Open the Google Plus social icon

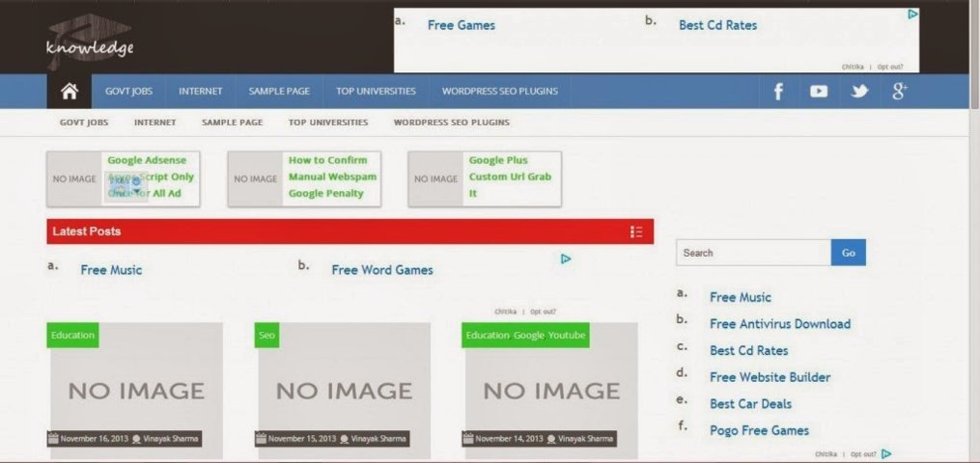click(899, 92)
